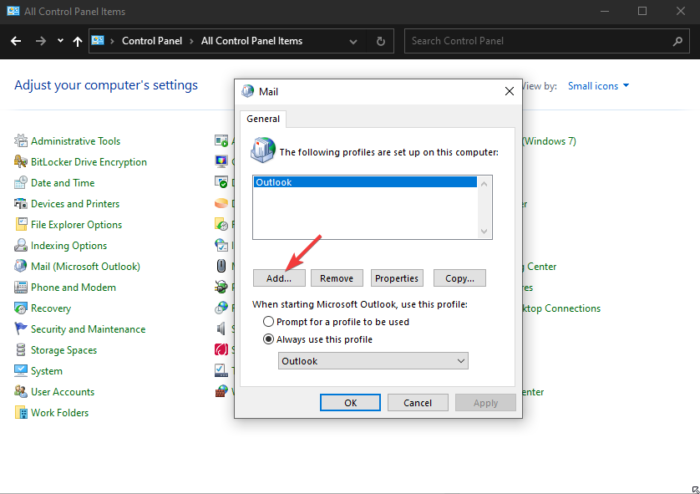Open the File Explorer Options icon
The width and height of the screenshot is (700, 494).
click(x=21, y=224)
